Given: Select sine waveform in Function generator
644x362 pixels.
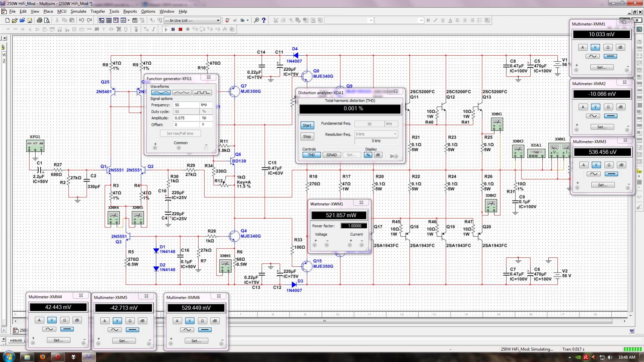Looking at the screenshot, I should pyautogui.click(x=161, y=92).
